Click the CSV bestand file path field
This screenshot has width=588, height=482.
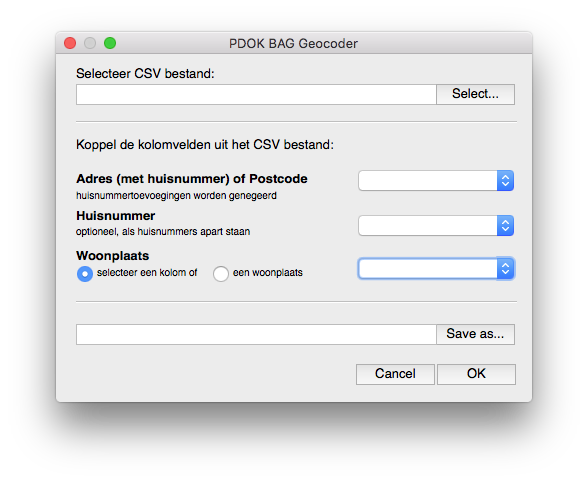pyautogui.click(x=256, y=94)
